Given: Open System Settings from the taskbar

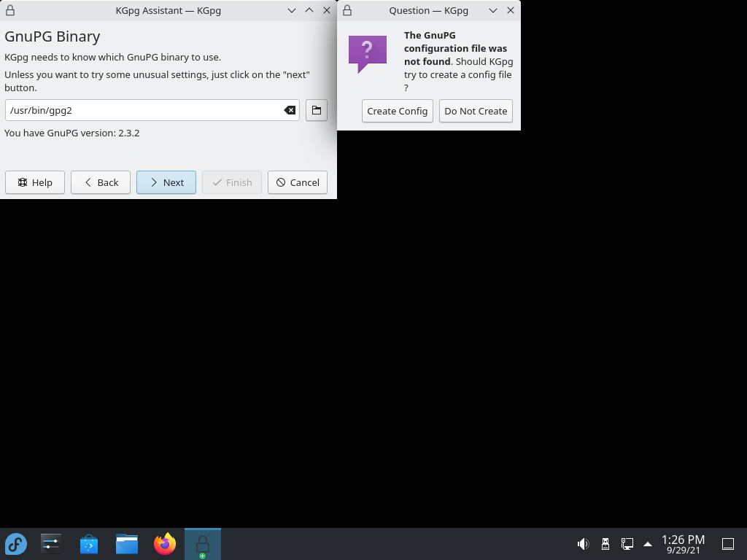Looking at the screenshot, I should click(x=51, y=544).
